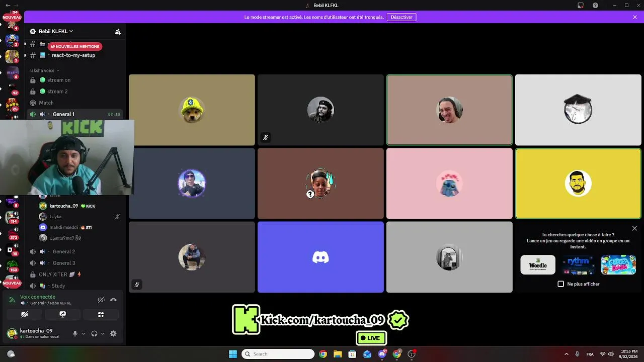
Task: Open File Explorer from the taskbar
Action: pos(338,354)
